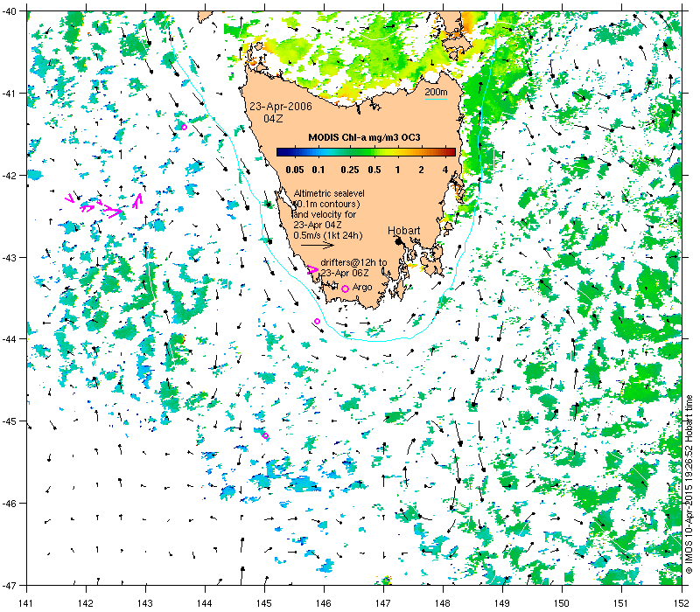Click the '-42' latitude axis label

(x=10, y=176)
